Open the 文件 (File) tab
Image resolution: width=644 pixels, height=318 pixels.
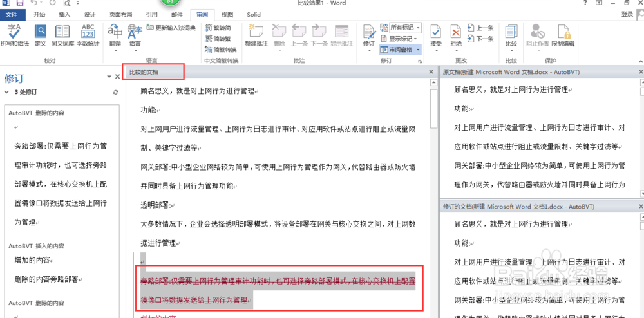[13, 14]
